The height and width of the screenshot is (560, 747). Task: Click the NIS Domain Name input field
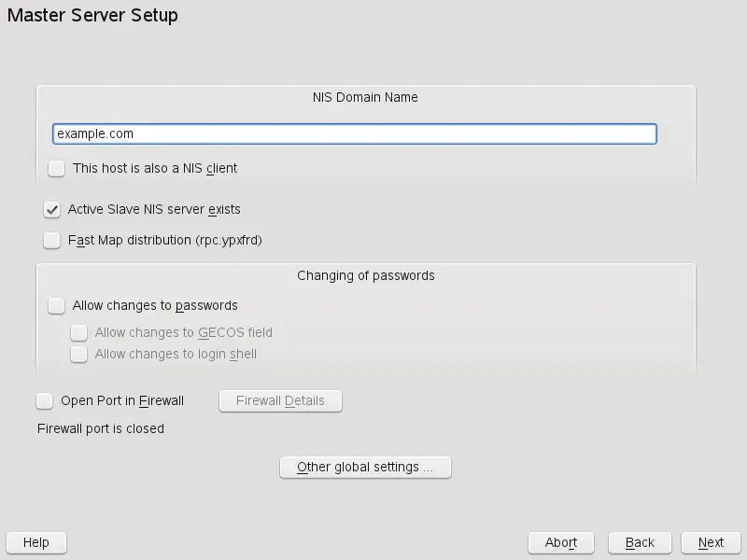click(355, 133)
